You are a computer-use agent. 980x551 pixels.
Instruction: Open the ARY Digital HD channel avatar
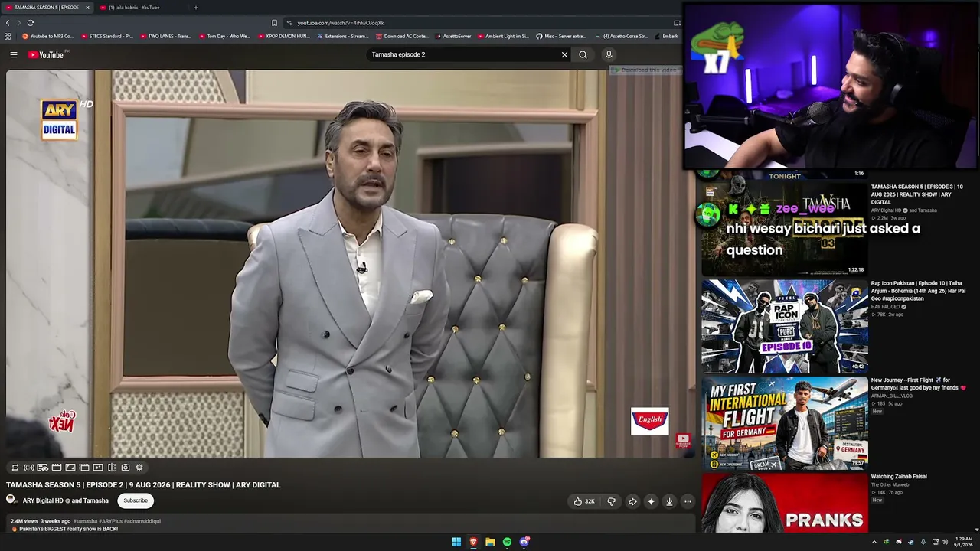pyautogui.click(x=11, y=500)
